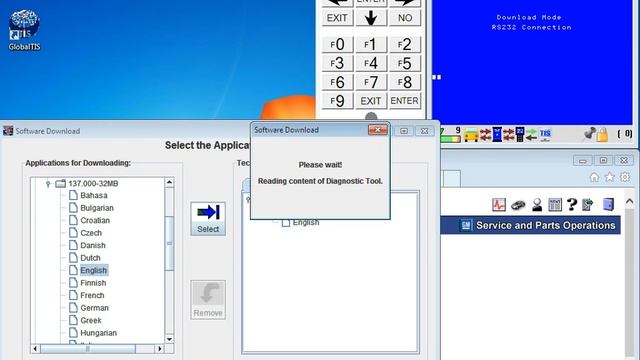Click the F5 key on the keypad
Image resolution: width=640 pixels, height=360 pixels.
coord(404,63)
